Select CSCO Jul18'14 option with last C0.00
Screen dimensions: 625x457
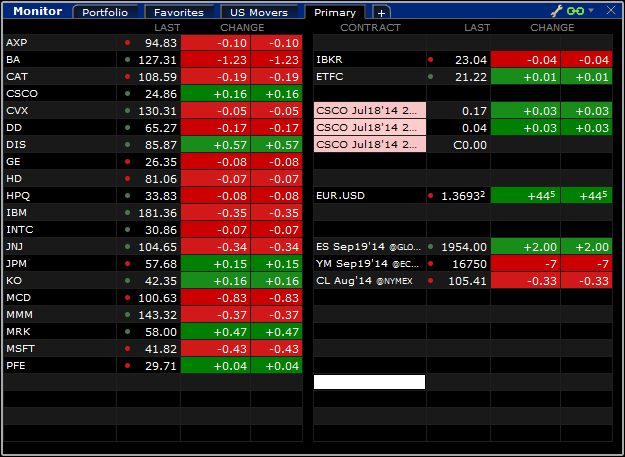click(370, 144)
